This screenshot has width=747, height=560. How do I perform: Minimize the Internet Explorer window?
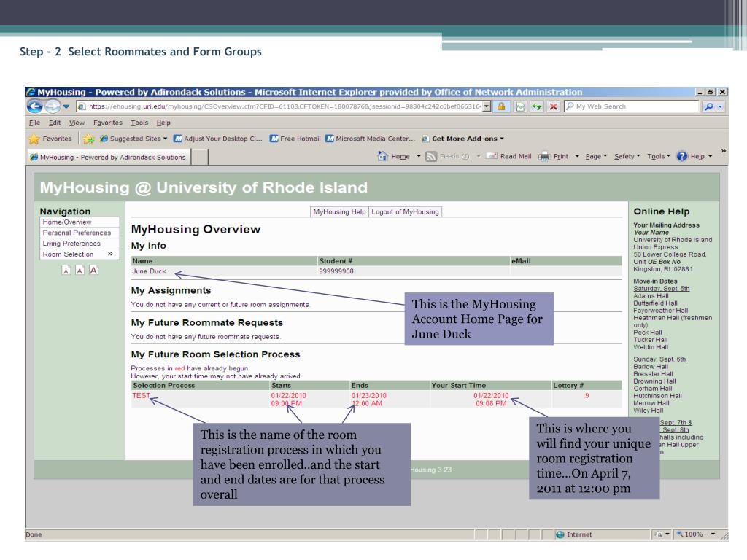coord(700,92)
